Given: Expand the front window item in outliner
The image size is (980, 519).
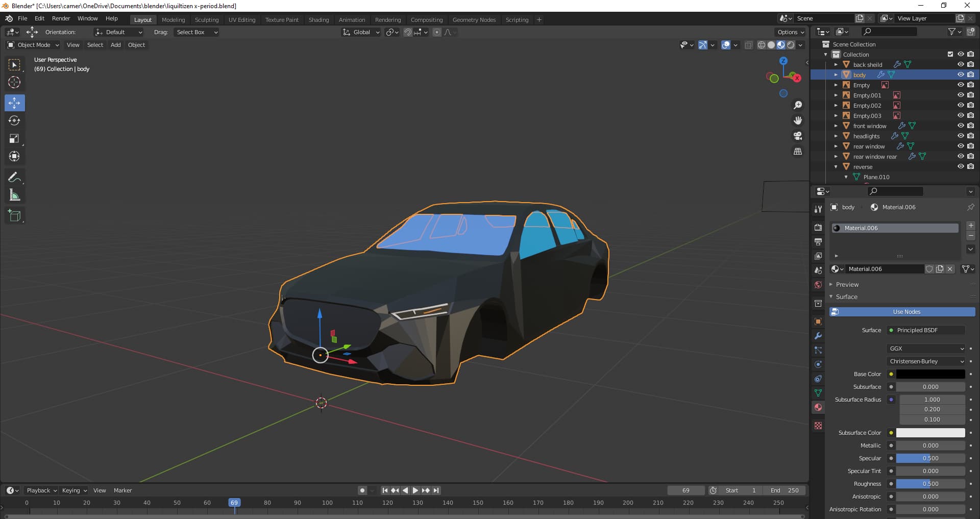Looking at the screenshot, I should [x=836, y=126].
